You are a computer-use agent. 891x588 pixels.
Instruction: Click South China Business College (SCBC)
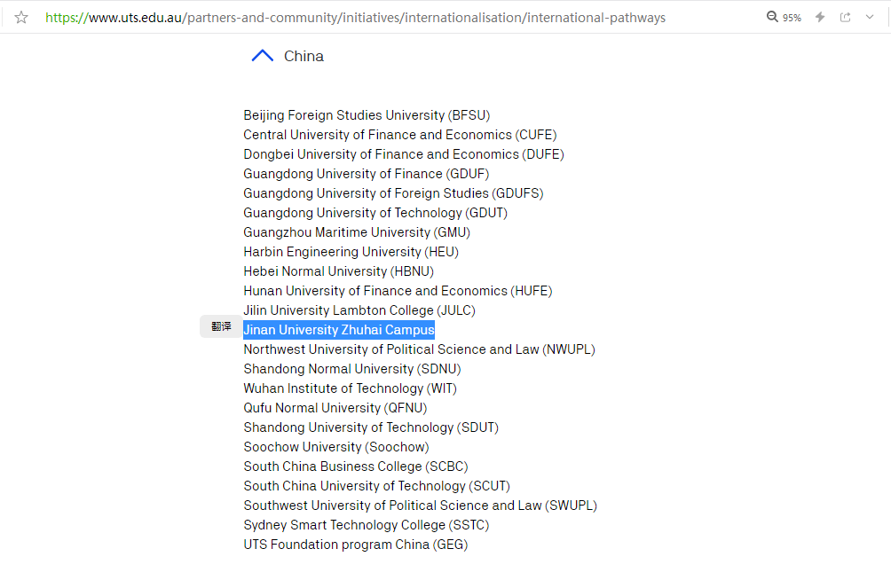(356, 466)
